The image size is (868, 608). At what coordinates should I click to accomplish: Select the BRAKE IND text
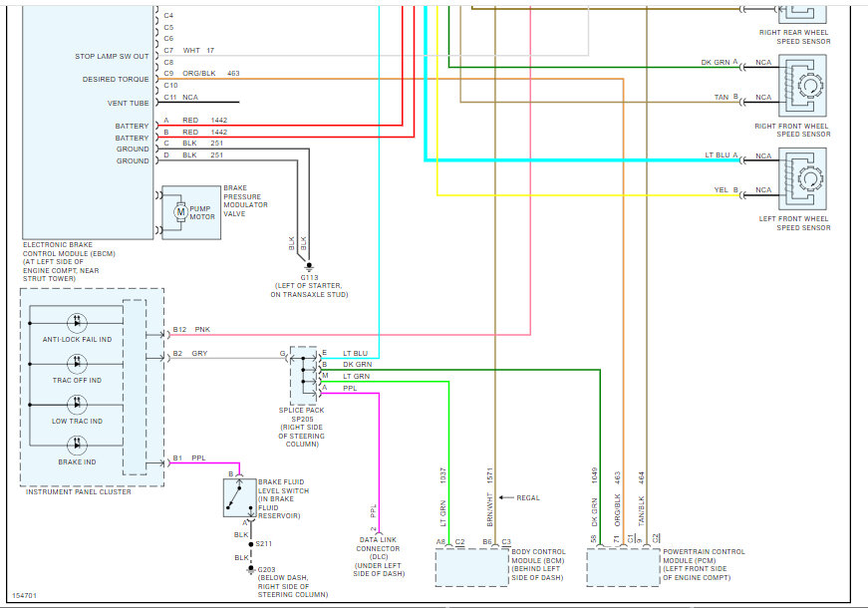tap(77, 462)
